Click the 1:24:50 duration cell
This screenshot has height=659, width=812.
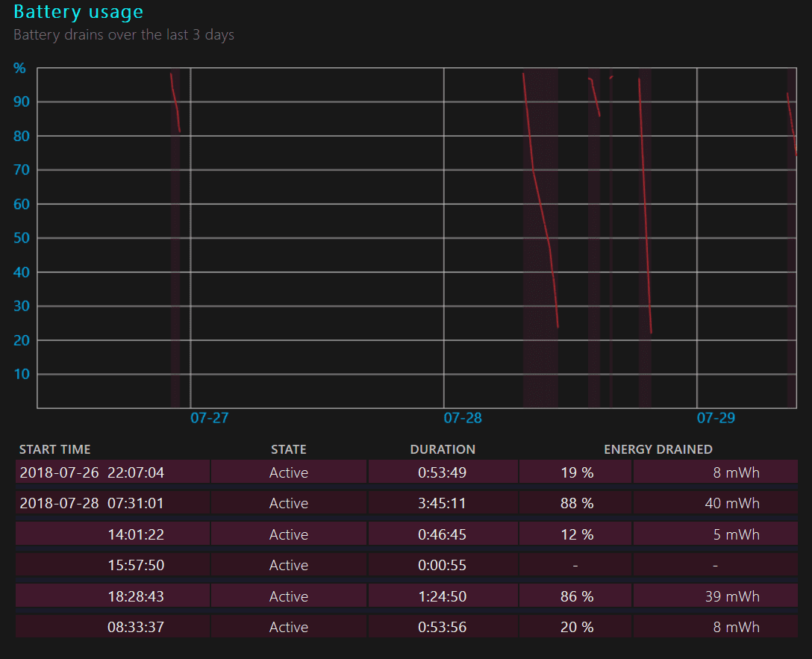coord(442,596)
